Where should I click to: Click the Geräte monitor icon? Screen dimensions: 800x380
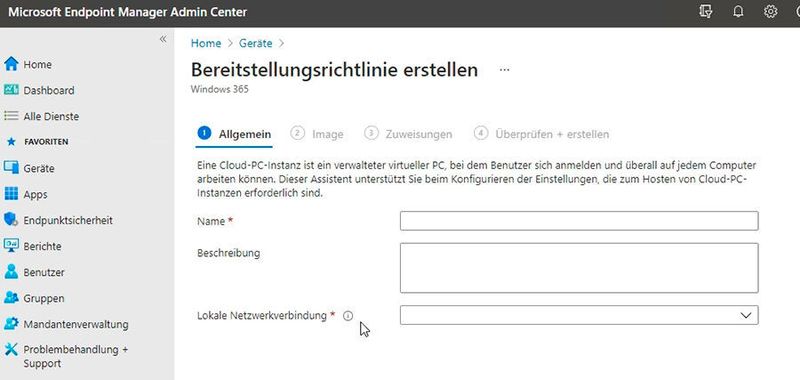(x=11, y=168)
